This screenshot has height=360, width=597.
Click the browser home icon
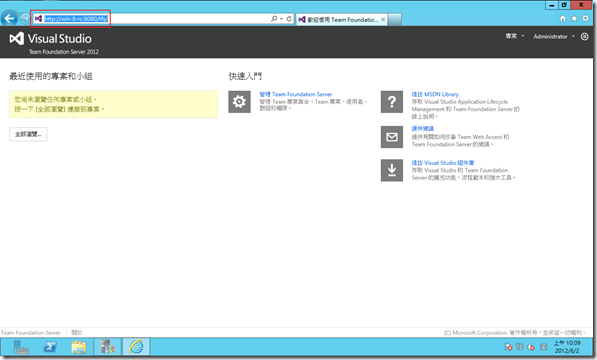pos(563,18)
